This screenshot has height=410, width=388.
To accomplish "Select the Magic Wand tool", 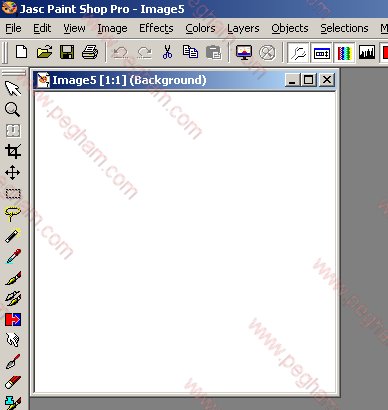I will pyautogui.click(x=13, y=236).
